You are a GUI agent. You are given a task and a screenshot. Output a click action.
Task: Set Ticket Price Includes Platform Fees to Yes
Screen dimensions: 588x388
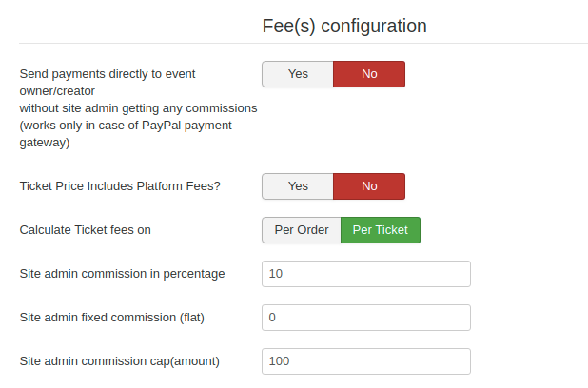[x=298, y=186]
